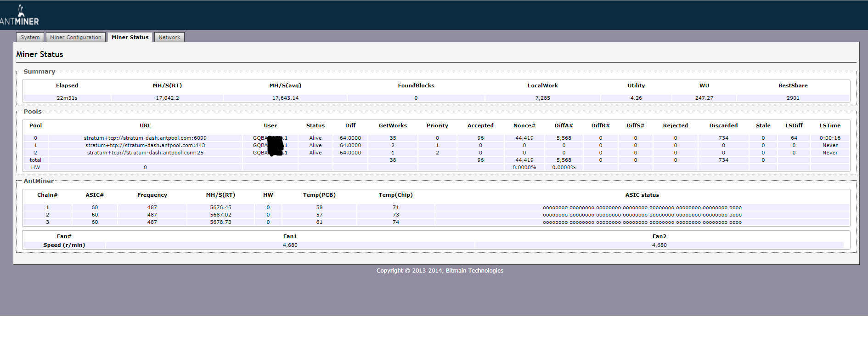Click chain 3 Temp(Chip) value 74
The image size is (868, 342).
pyautogui.click(x=395, y=222)
